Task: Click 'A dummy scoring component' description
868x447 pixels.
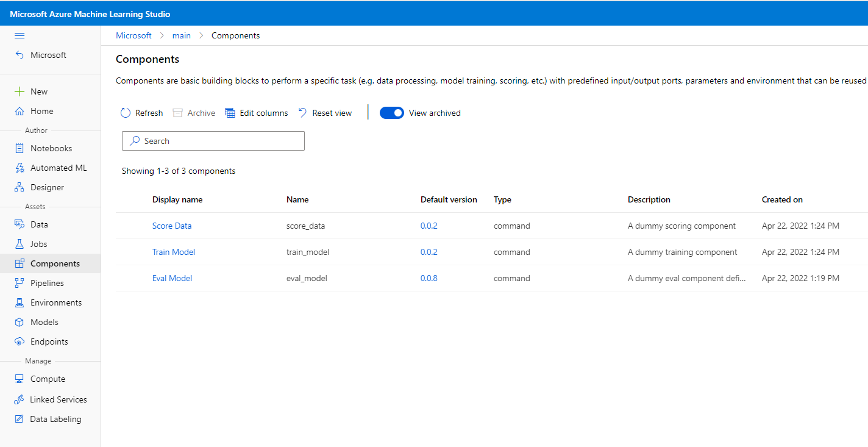Action: [x=681, y=226]
